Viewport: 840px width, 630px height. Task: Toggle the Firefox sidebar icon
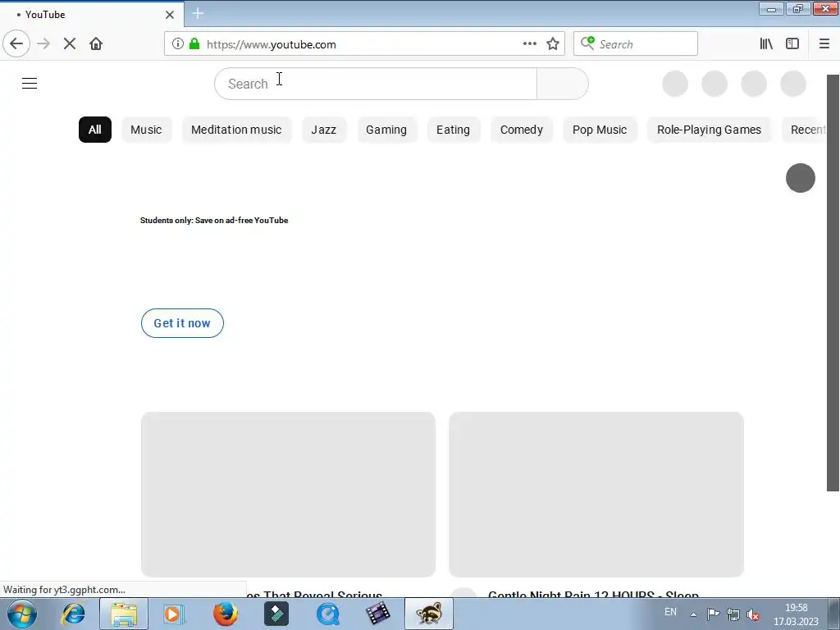(792, 44)
